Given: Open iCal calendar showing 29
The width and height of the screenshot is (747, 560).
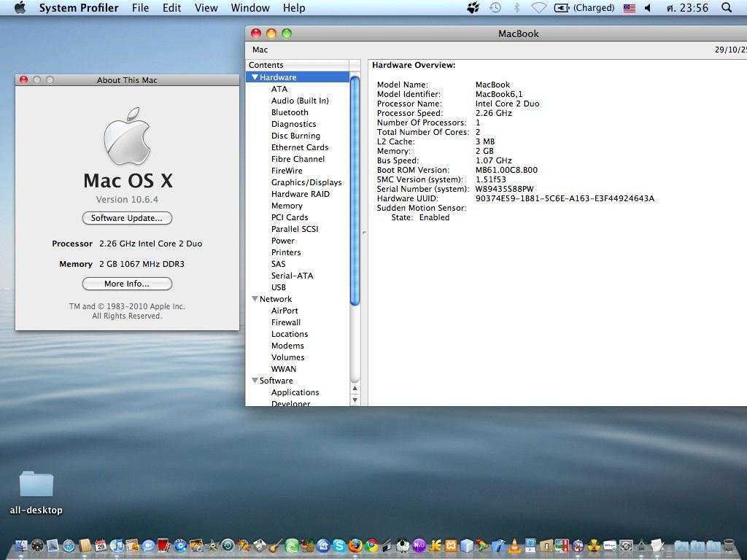Looking at the screenshot, I should click(x=101, y=545).
